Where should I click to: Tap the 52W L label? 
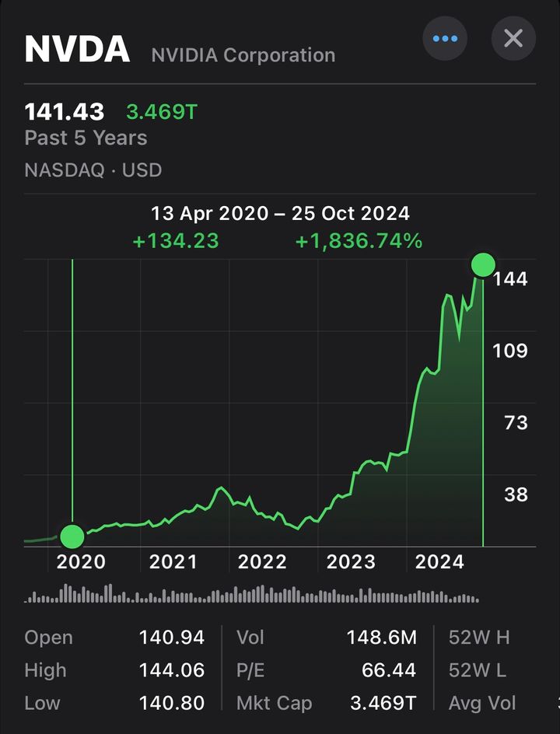477,670
